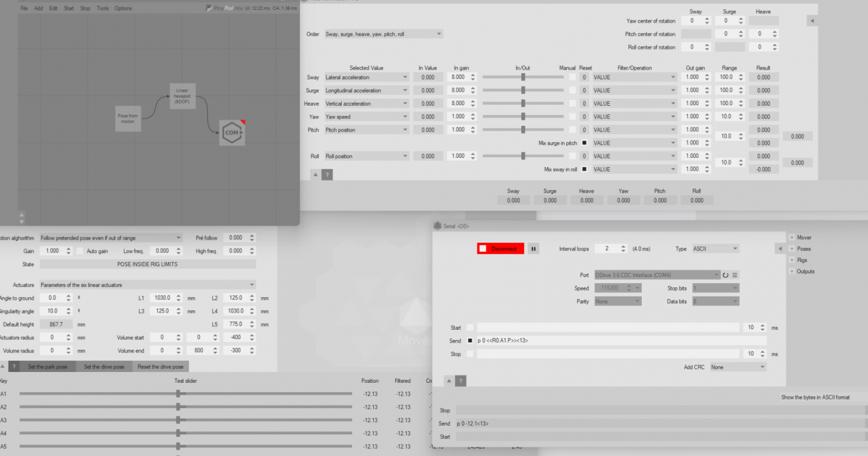Open the Actuators type dropdown
The image size is (868, 456).
[148, 285]
